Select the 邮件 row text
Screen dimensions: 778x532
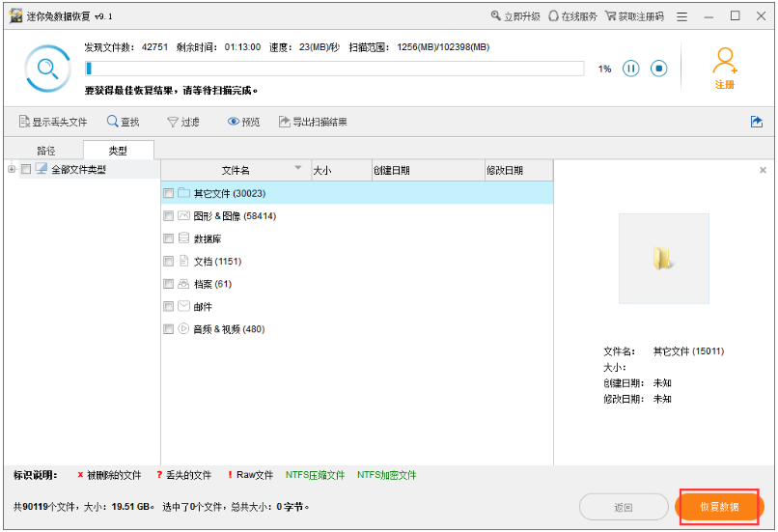point(203,307)
